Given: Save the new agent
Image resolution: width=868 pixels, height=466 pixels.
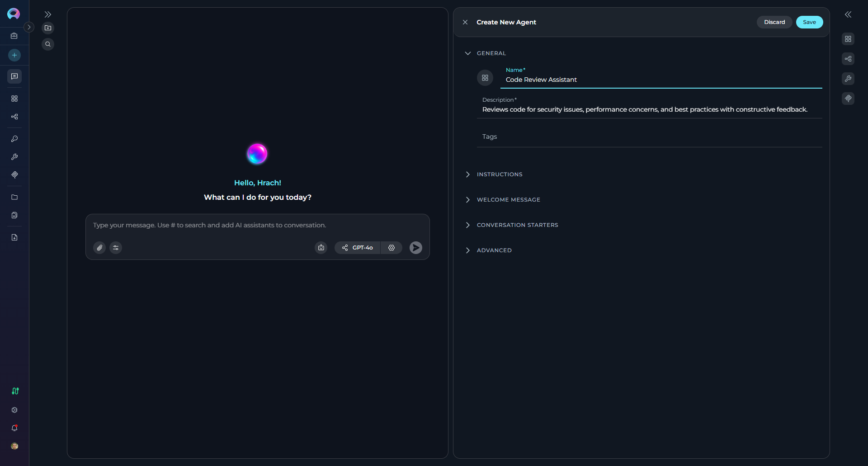Looking at the screenshot, I should point(809,22).
